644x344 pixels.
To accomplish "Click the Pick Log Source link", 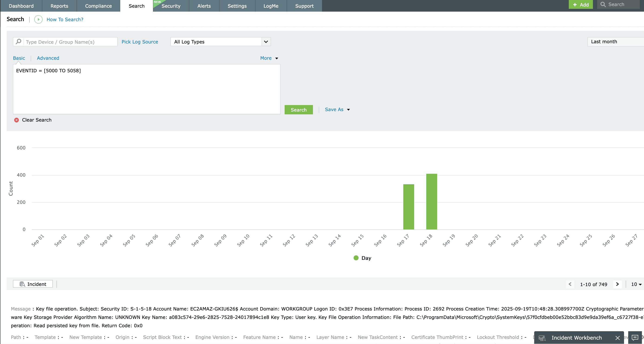I will (x=140, y=42).
